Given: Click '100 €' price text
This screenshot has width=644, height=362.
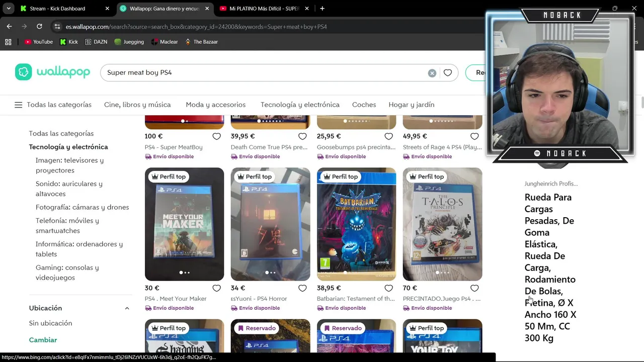Looking at the screenshot, I should [153, 136].
